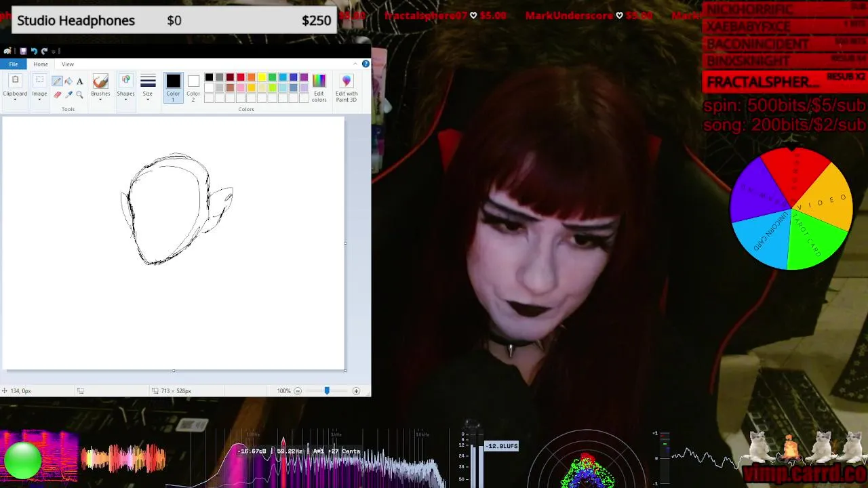This screenshot has width=868, height=488.
Task: Collapse the ribbon with the chevron
Action: coord(356,64)
